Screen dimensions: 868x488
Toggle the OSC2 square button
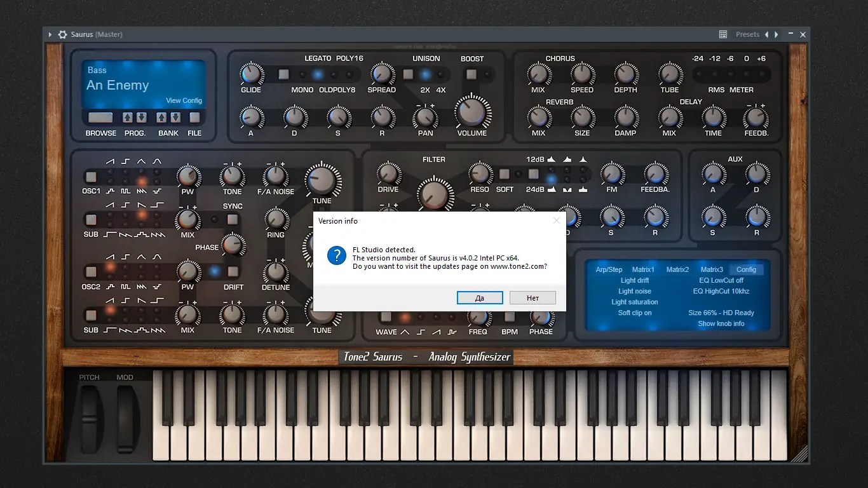[91, 272]
